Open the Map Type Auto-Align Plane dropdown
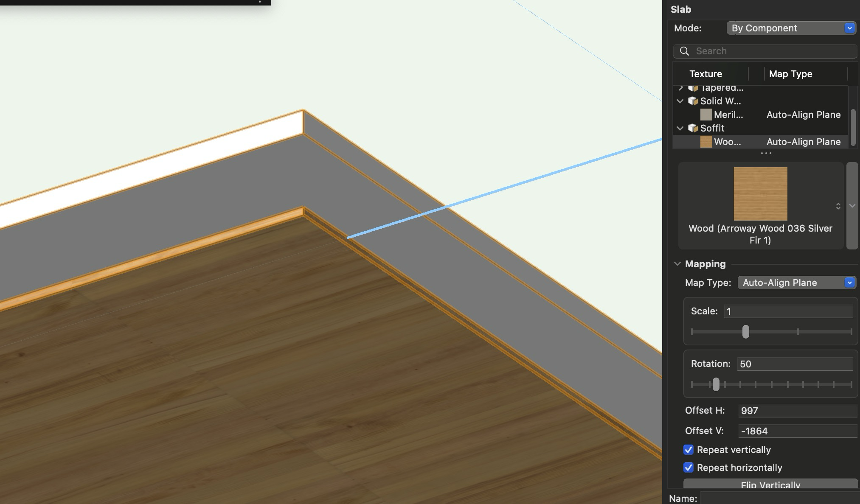Screen dimensions: 860x504 (796, 283)
